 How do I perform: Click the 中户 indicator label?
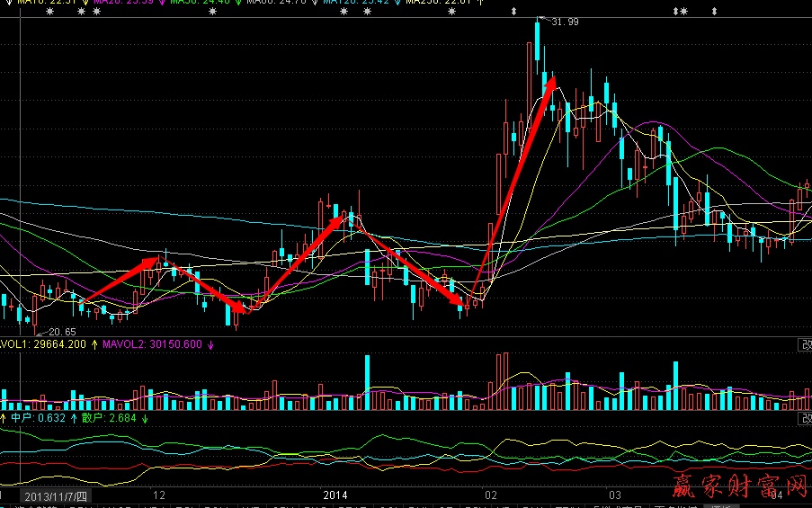(20, 417)
